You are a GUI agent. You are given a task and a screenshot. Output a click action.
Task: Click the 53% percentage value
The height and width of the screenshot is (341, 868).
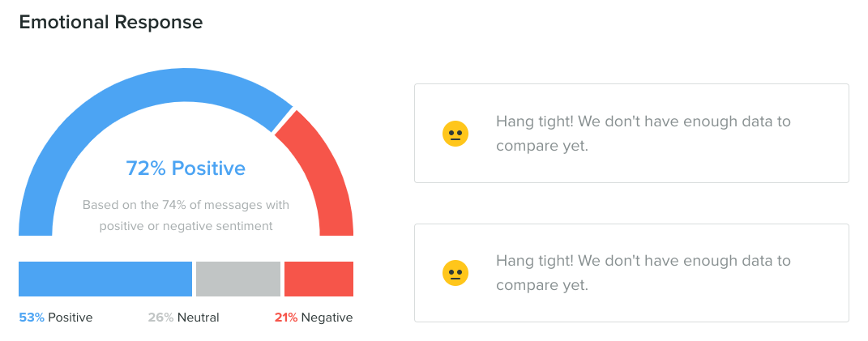(x=32, y=318)
